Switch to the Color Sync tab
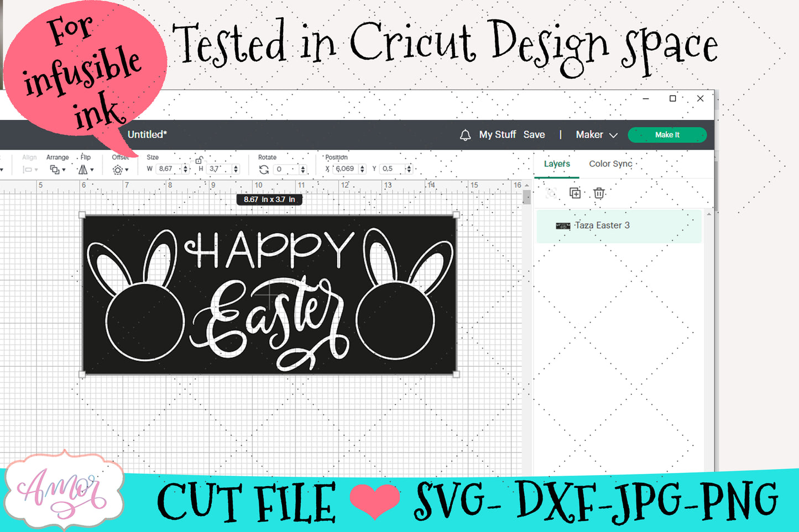The width and height of the screenshot is (799, 532). 610,164
